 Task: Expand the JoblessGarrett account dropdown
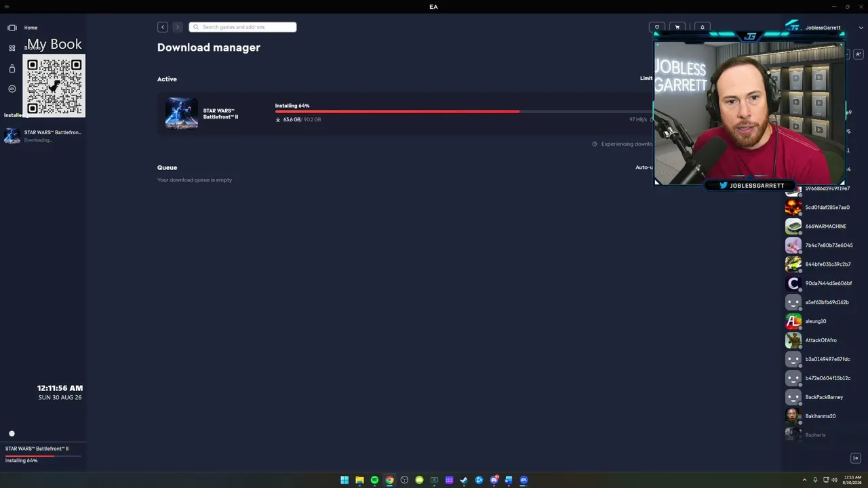click(x=861, y=28)
